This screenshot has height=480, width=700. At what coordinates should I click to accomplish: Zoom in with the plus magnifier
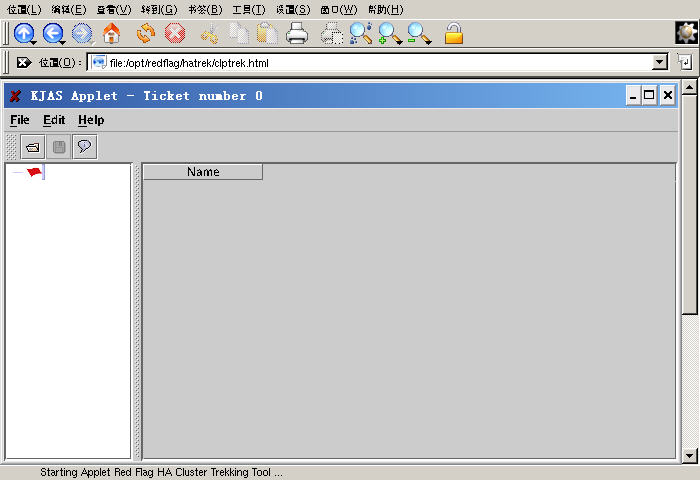[390, 33]
